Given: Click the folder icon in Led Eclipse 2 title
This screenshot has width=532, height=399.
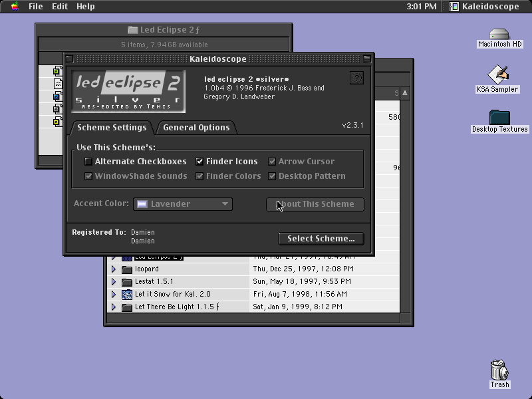Looking at the screenshot, I should coord(132,30).
